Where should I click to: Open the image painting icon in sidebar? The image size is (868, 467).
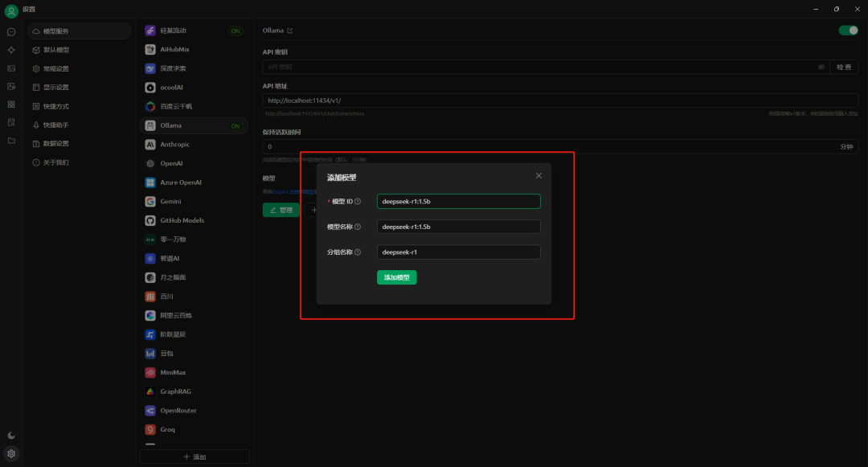point(11,68)
